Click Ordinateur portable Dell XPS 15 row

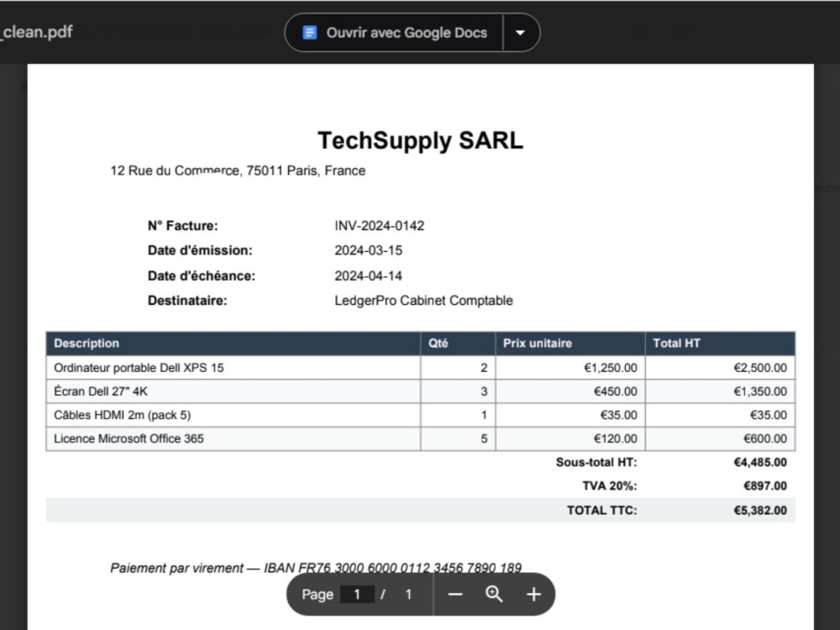point(421,368)
